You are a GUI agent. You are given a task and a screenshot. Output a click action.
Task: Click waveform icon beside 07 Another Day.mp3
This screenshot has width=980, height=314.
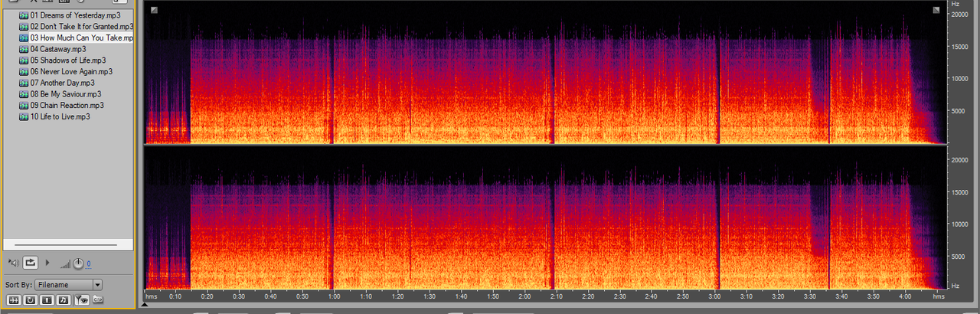tap(24, 83)
